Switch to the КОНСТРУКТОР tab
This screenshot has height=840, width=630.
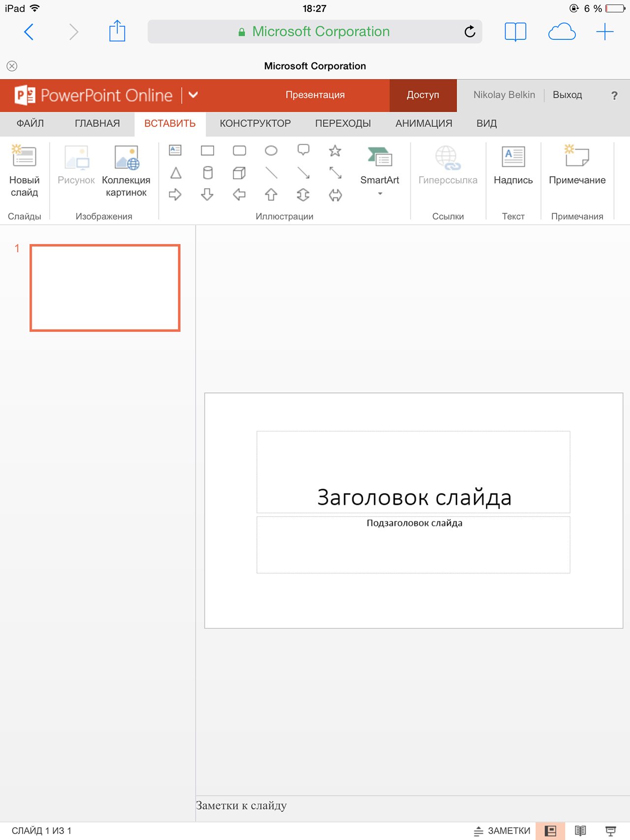255,124
